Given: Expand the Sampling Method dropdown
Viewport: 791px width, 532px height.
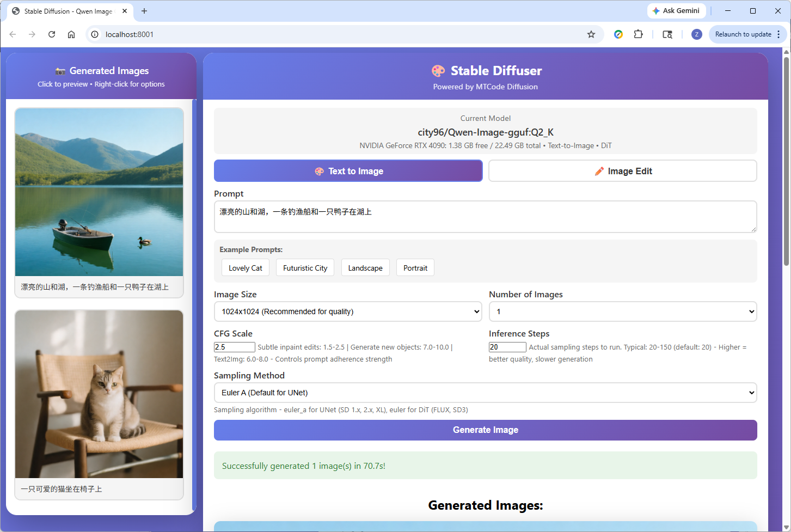Looking at the screenshot, I should click(x=485, y=393).
